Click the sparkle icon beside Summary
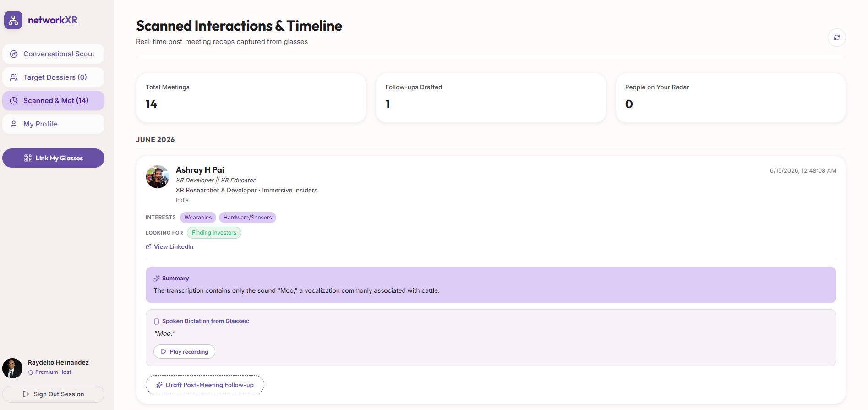This screenshot has height=410, width=868. tap(157, 279)
